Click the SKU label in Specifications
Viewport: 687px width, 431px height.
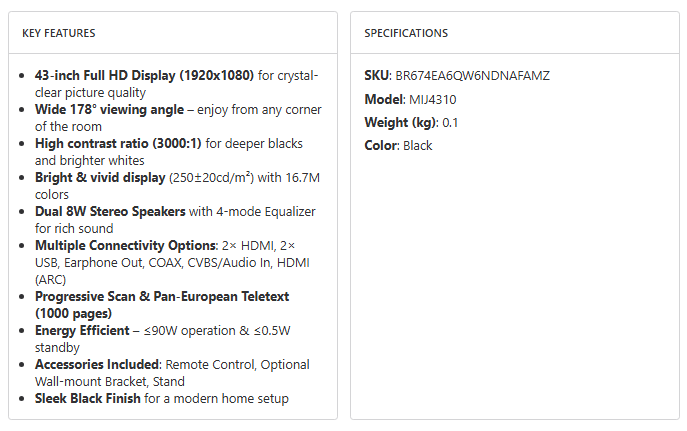point(377,76)
